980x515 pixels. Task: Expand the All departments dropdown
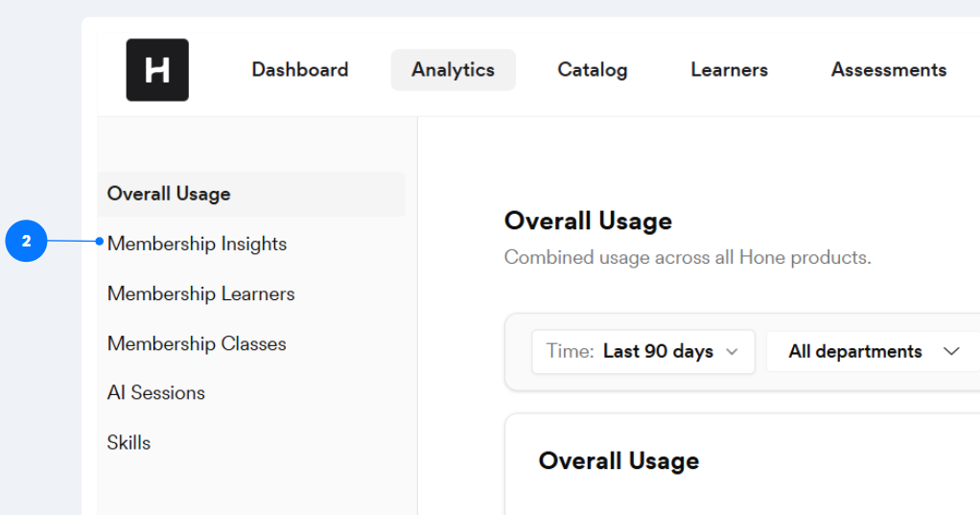[874, 352]
